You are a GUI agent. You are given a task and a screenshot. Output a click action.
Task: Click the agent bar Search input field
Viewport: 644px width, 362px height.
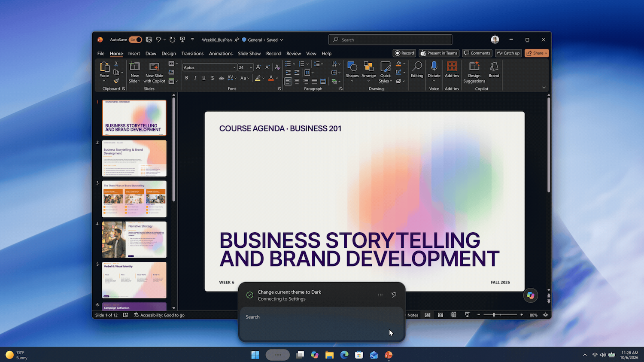pos(322,324)
